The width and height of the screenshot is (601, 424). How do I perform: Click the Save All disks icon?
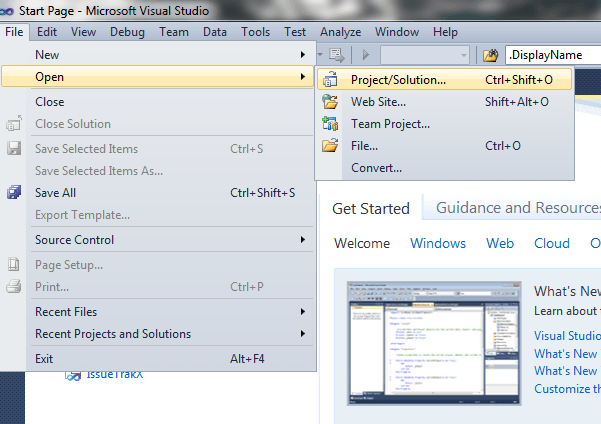click(14, 193)
